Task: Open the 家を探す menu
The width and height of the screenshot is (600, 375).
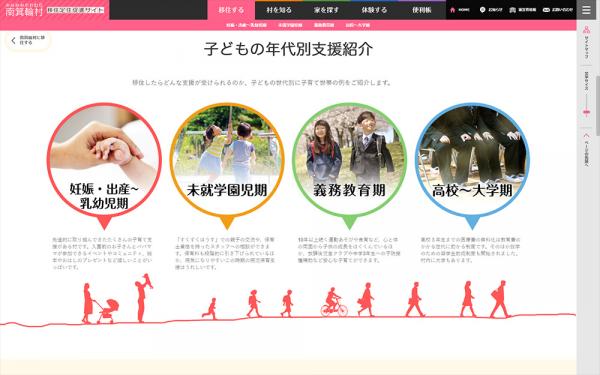Action: coord(326,10)
